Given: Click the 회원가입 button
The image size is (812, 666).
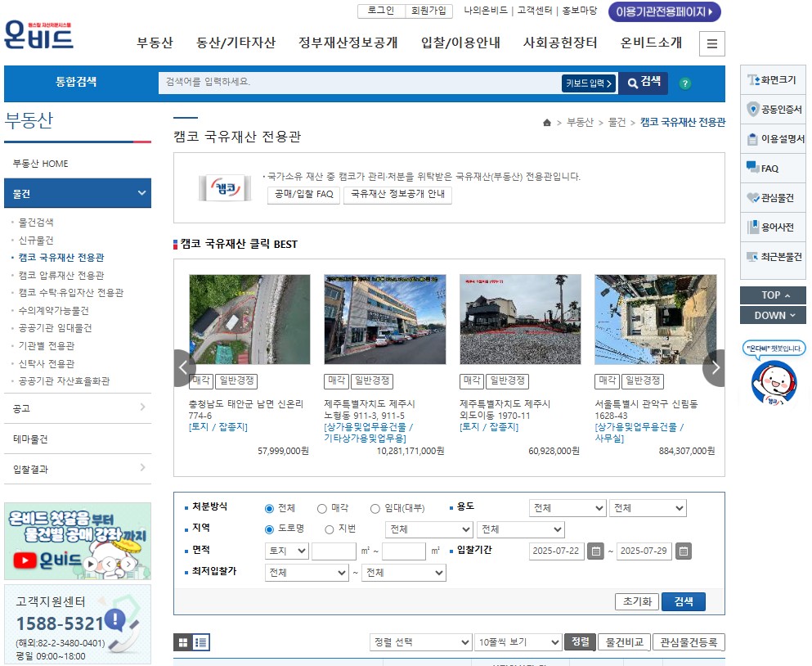Looking at the screenshot, I should tap(428, 11).
